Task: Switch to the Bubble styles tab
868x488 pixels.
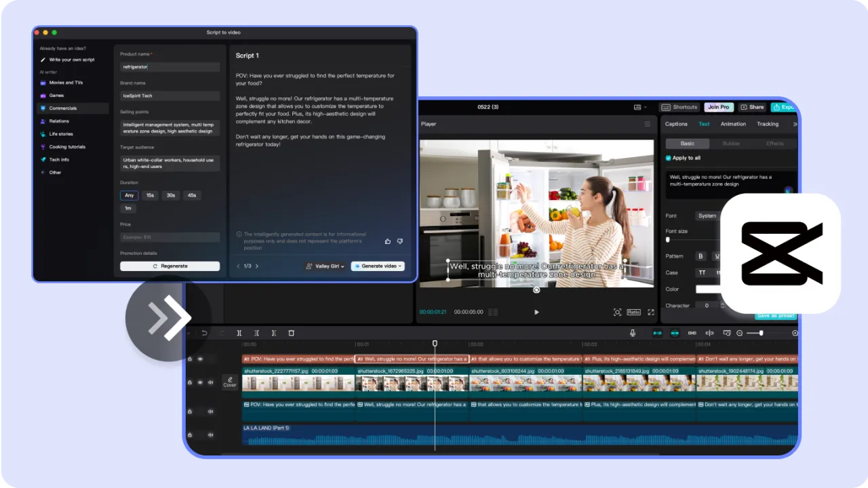Action: [730, 143]
